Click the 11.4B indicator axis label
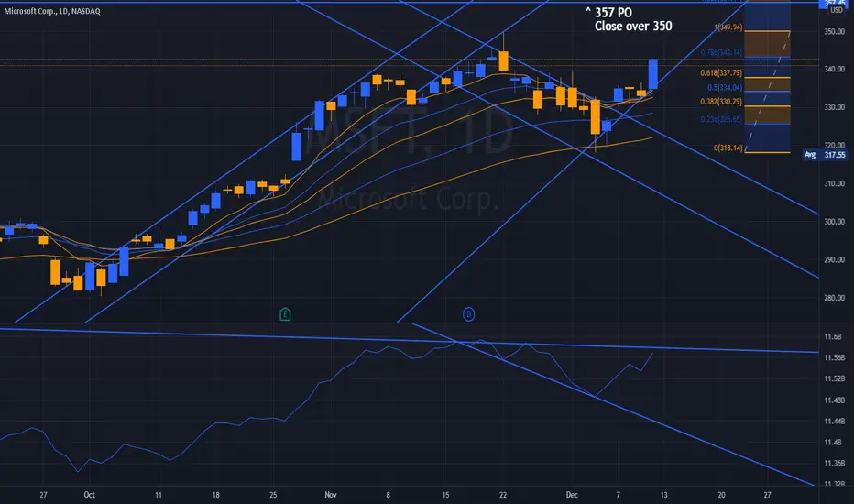The height and width of the screenshot is (504, 854). coord(833,443)
